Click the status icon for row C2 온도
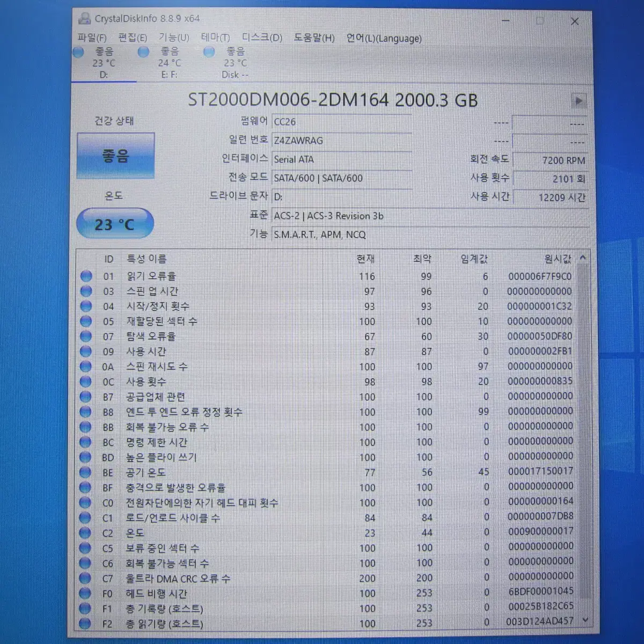The width and height of the screenshot is (644, 644). coord(85,532)
